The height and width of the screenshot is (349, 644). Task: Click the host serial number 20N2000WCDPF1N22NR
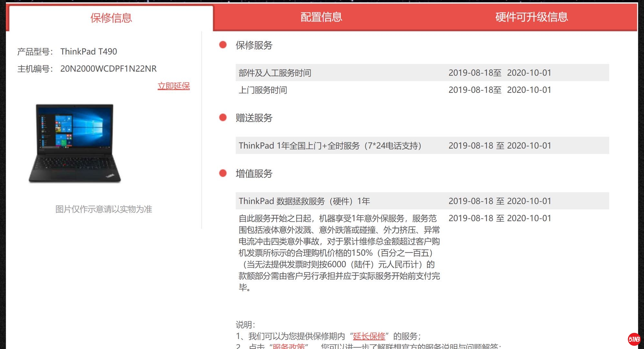point(108,69)
